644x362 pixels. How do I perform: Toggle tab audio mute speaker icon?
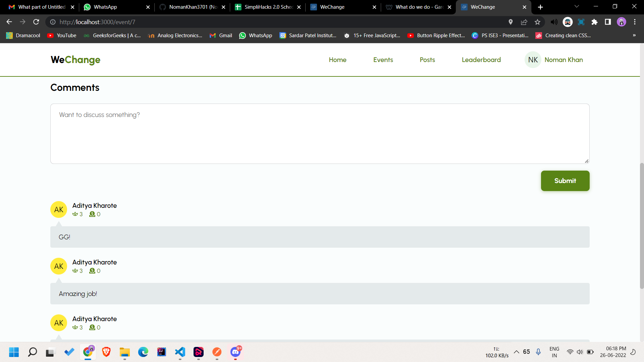coord(554,22)
